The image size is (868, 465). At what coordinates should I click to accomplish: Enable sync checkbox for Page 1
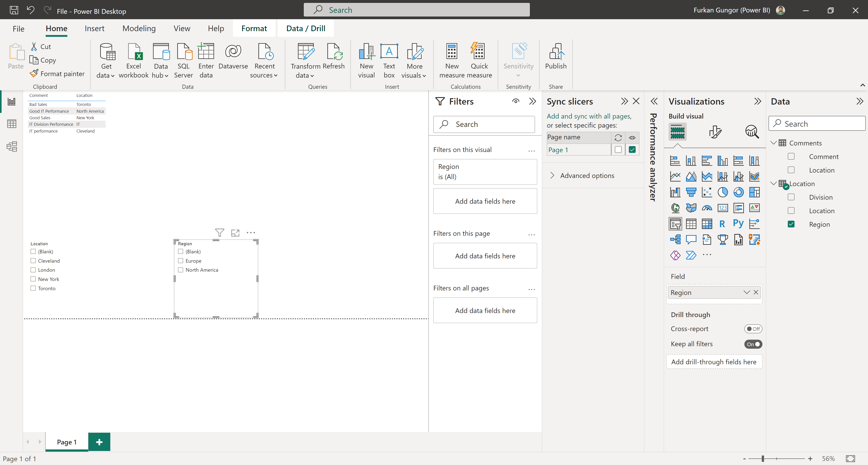pyautogui.click(x=618, y=150)
